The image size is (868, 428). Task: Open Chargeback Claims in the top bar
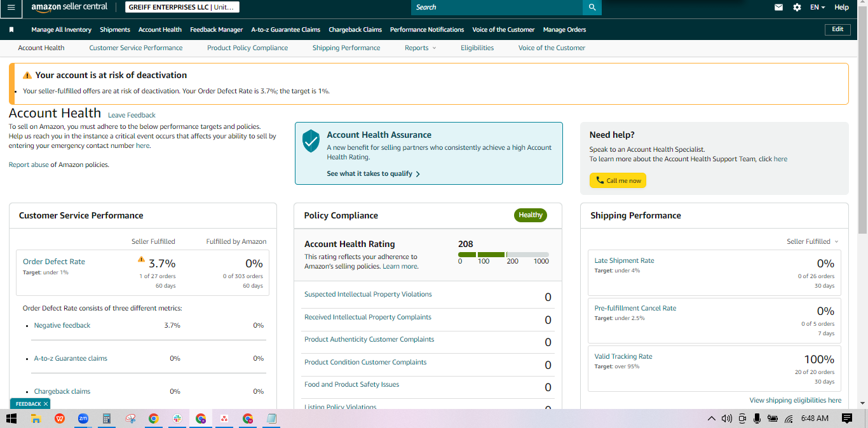tap(355, 30)
